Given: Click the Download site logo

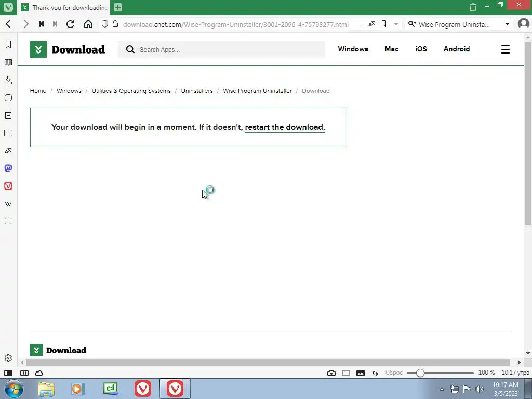Looking at the screenshot, I should (68, 49).
